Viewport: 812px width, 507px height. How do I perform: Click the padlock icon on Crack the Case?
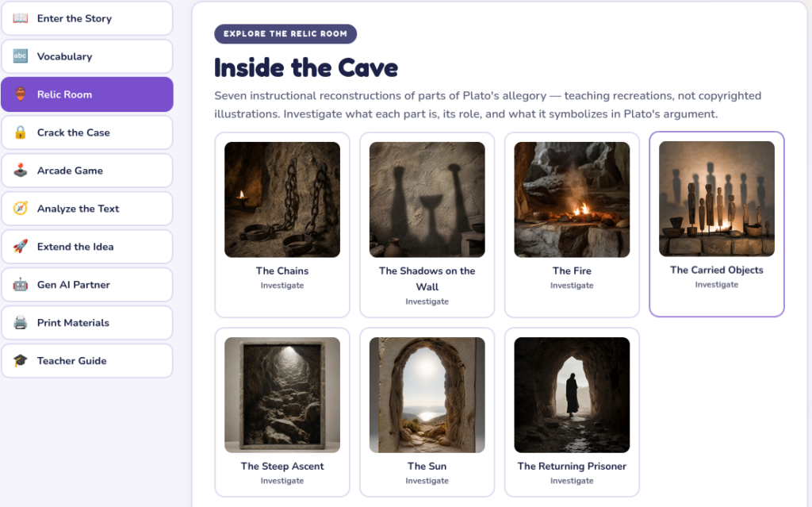click(x=20, y=133)
